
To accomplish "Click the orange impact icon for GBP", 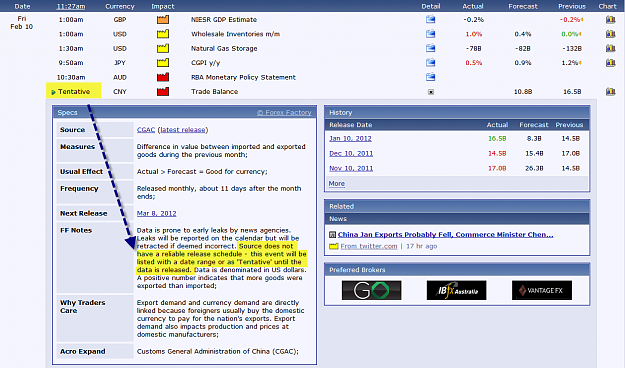I will pyautogui.click(x=163, y=19).
